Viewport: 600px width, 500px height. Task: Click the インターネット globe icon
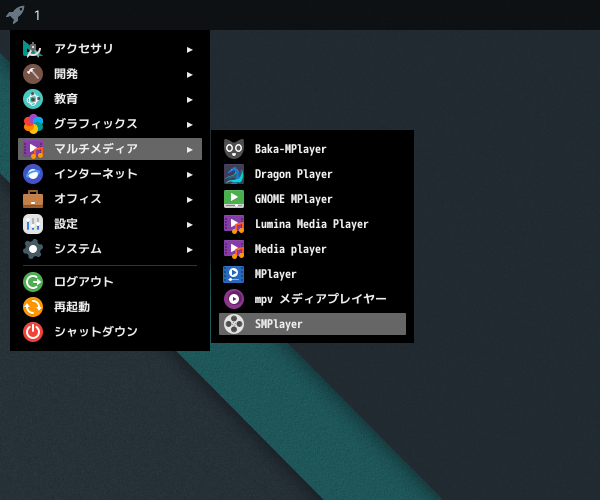click(x=33, y=174)
